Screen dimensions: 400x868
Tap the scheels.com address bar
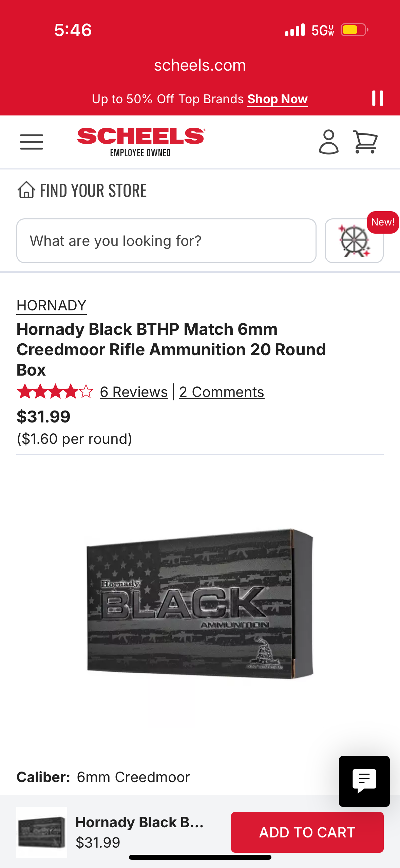[x=200, y=65]
